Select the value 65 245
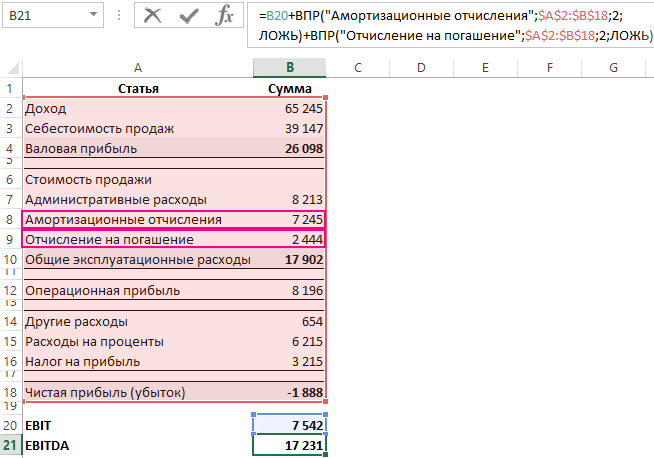 tap(289, 108)
